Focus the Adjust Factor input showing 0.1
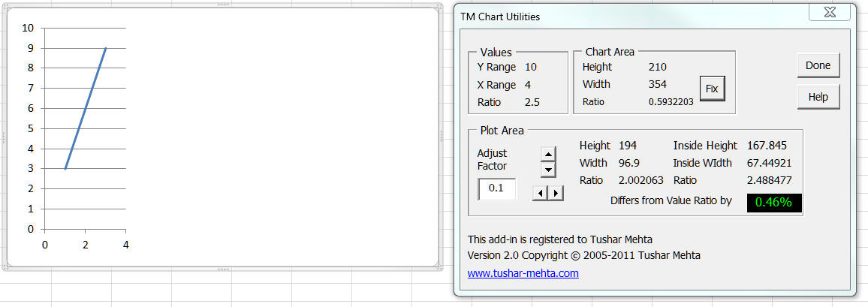The width and height of the screenshot is (868, 307). pos(497,188)
